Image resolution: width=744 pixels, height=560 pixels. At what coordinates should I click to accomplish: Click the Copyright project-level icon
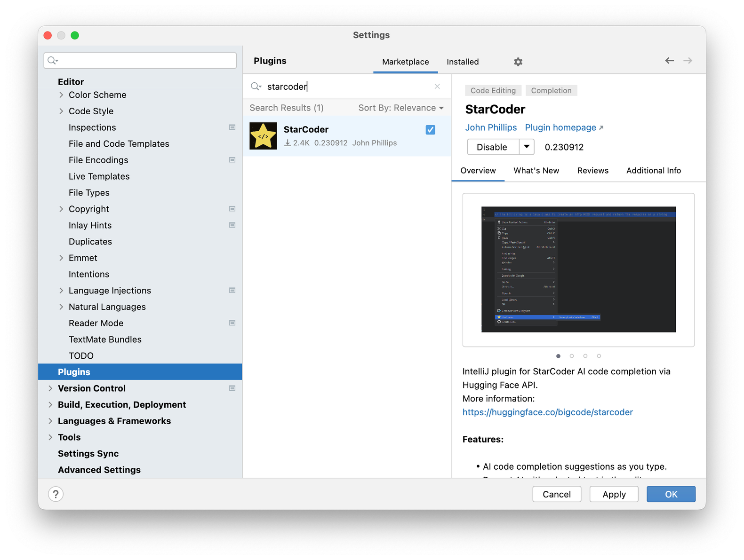(232, 209)
